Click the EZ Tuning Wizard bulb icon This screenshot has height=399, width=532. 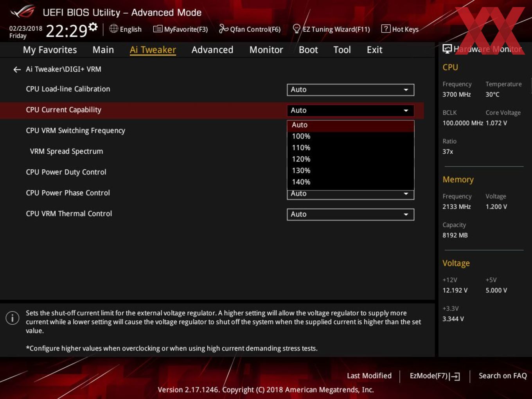tap(297, 29)
